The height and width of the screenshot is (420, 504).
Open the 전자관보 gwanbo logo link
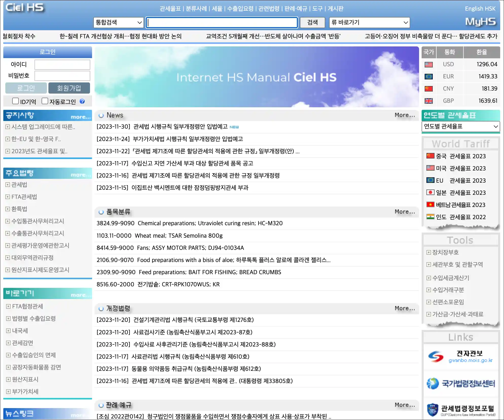click(461, 357)
